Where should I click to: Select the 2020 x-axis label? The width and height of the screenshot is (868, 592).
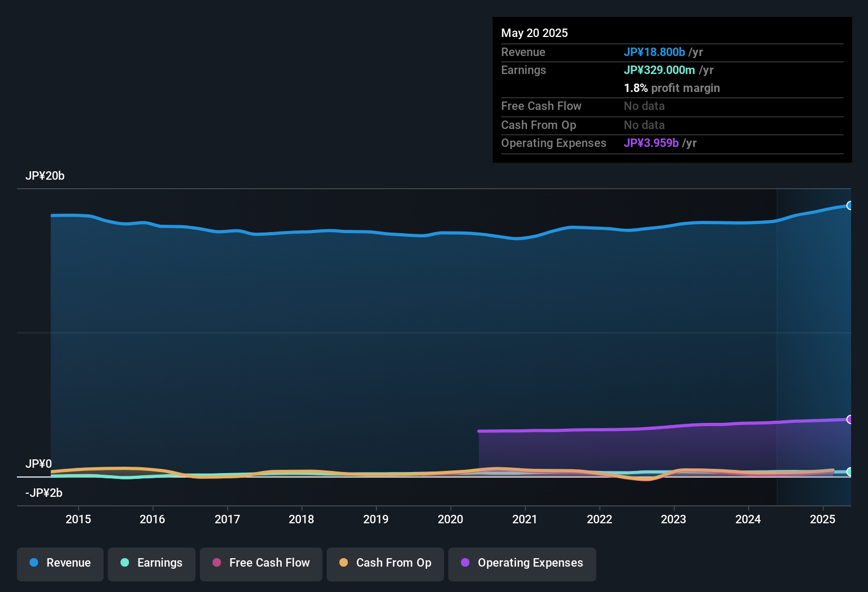450,519
